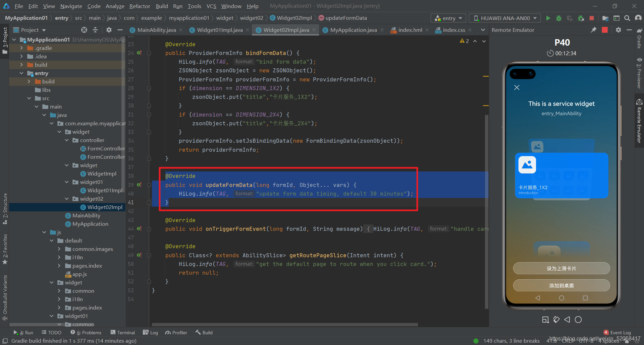
Task: Select Widget01Impl in the project tree
Action: click(105, 190)
